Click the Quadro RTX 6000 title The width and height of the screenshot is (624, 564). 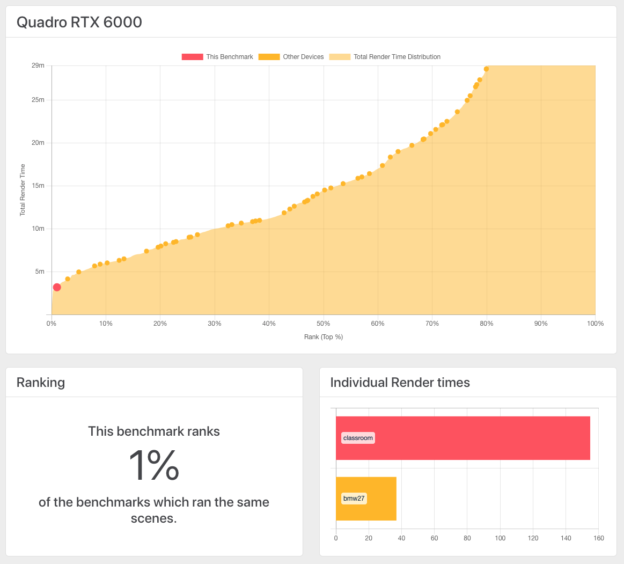pos(79,20)
